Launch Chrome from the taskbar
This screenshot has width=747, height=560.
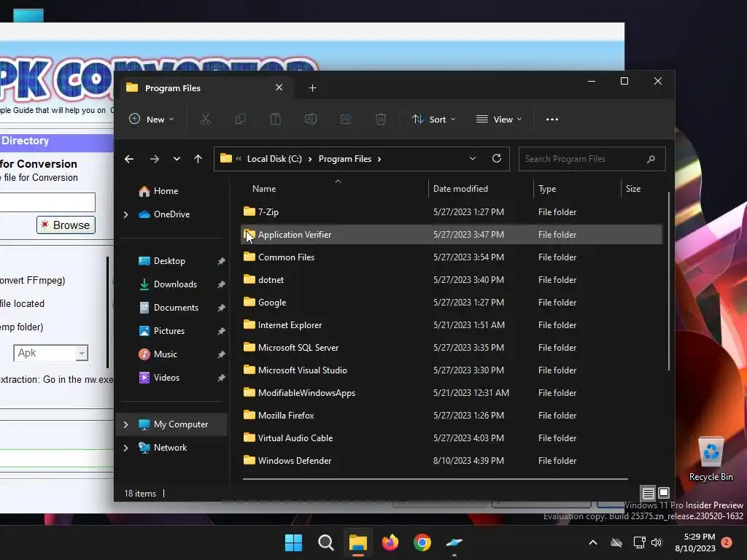pyautogui.click(x=422, y=542)
